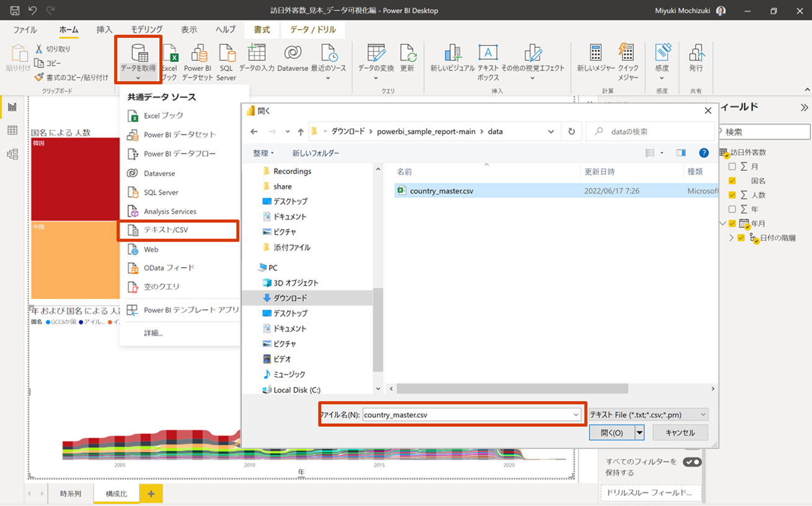Image resolution: width=812 pixels, height=506 pixels.
Task: Choose Web from the data source menu
Action: coord(179,250)
